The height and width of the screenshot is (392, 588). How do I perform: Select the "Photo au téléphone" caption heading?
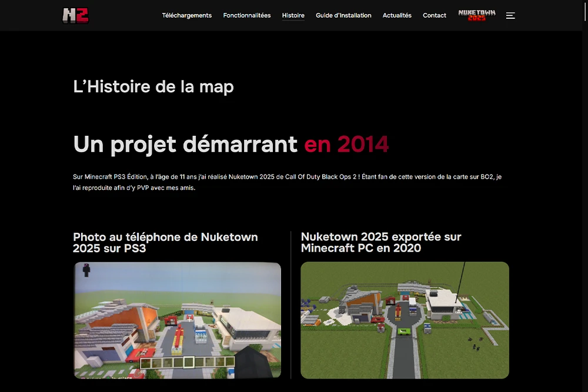[x=165, y=242]
